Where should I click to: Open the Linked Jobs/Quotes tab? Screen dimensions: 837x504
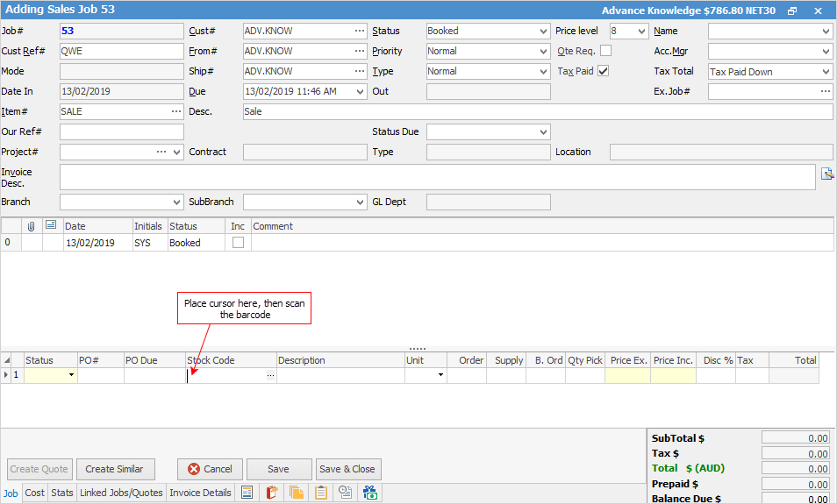pos(121,493)
